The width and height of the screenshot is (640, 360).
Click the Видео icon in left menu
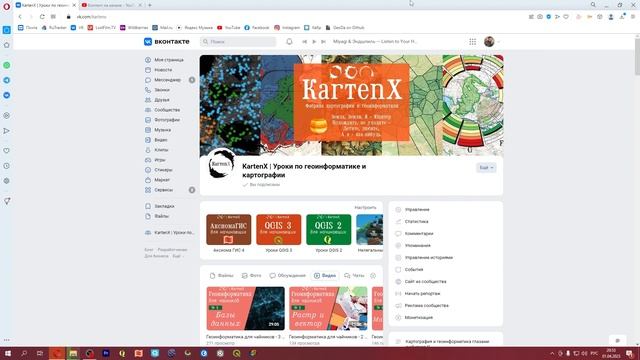click(x=148, y=140)
